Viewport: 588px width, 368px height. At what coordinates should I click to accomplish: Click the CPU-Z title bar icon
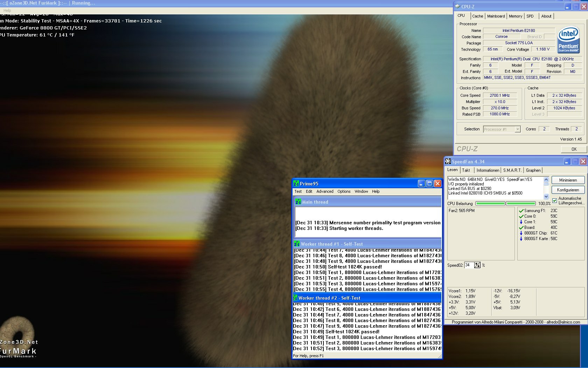point(457,6)
